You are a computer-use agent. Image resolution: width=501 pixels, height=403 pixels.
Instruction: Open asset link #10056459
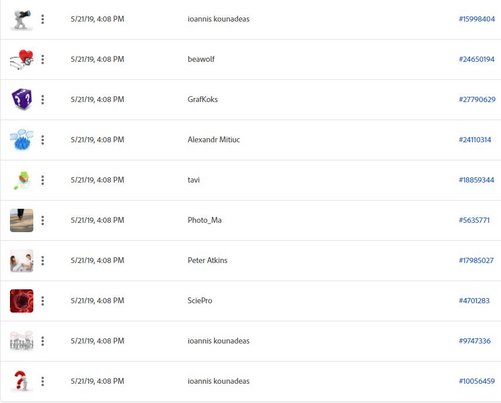[477, 381]
